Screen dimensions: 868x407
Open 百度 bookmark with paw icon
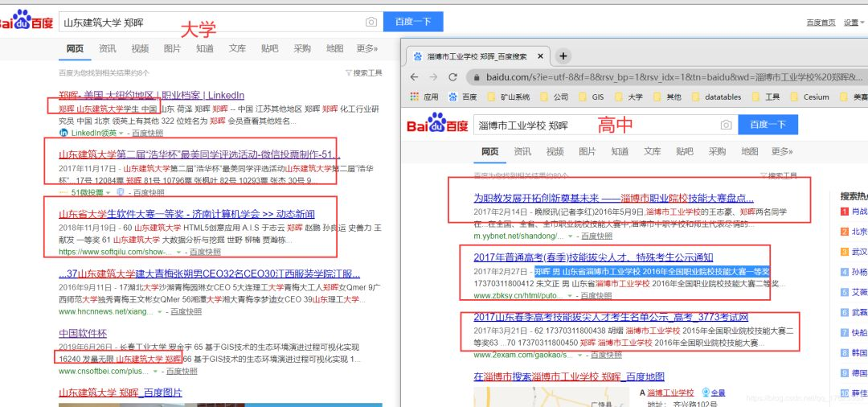pos(463,97)
